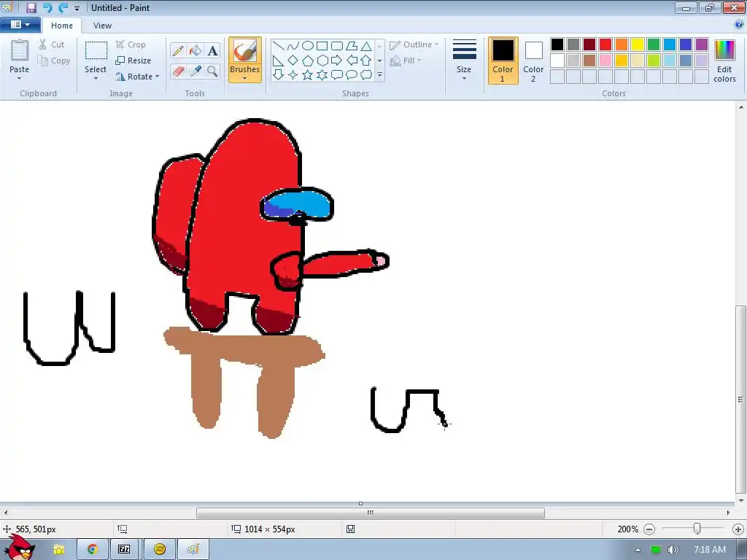Image resolution: width=747 pixels, height=560 pixels.
Task: Open the Outline dropdown
Action: (414, 44)
